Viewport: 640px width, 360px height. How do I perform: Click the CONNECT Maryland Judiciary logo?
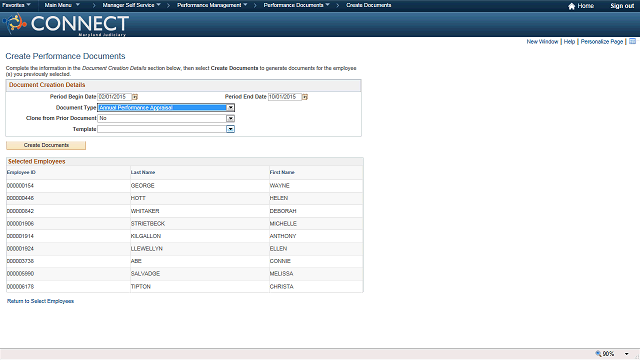[x=66, y=24]
